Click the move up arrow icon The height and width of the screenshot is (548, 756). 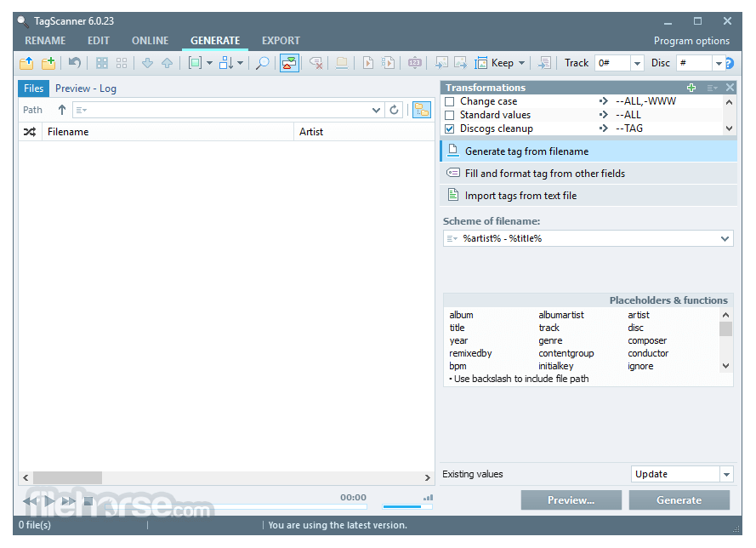coord(167,63)
